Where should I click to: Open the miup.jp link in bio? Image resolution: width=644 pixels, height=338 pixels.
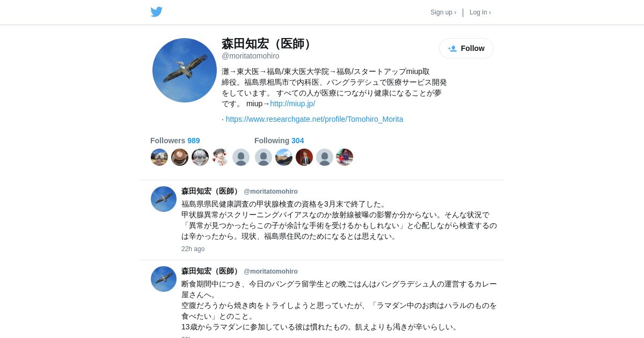(x=292, y=104)
